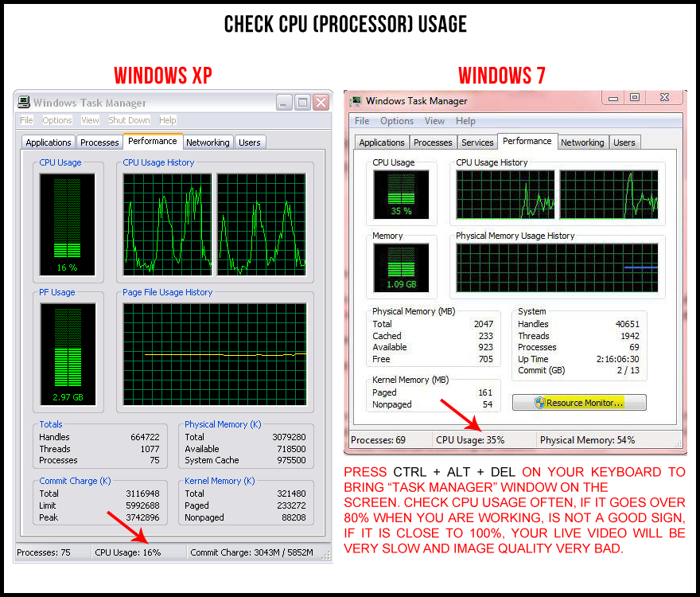
Task: Click the left XP CPU Usage History graph
Action: (167, 224)
